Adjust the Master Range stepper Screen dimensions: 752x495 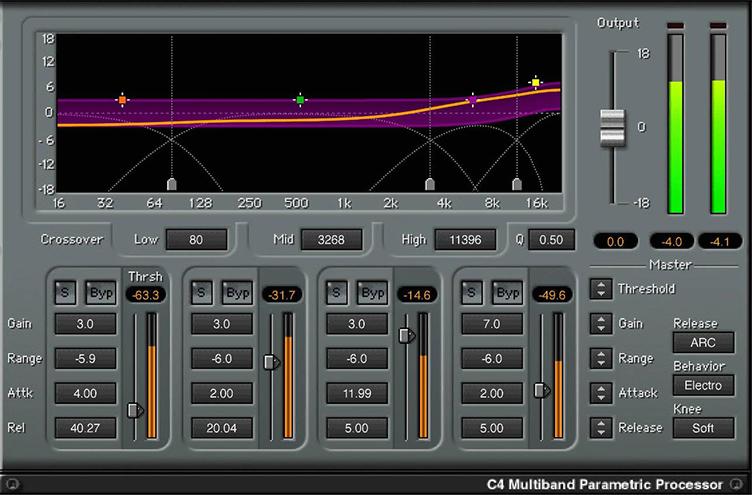pyautogui.click(x=601, y=358)
